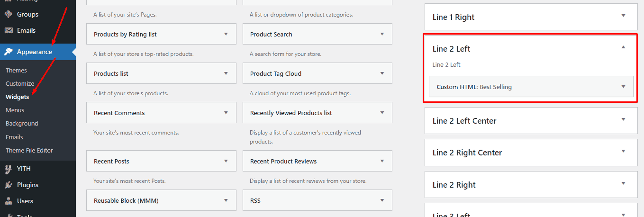Expand the Line 1 Right widget area

[x=623, y=16]
